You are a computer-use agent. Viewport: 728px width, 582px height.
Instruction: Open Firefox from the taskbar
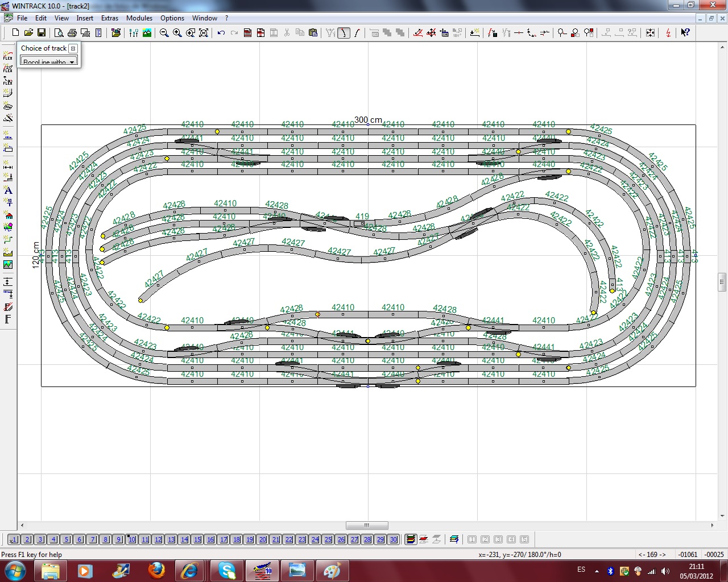pos(156,570)
